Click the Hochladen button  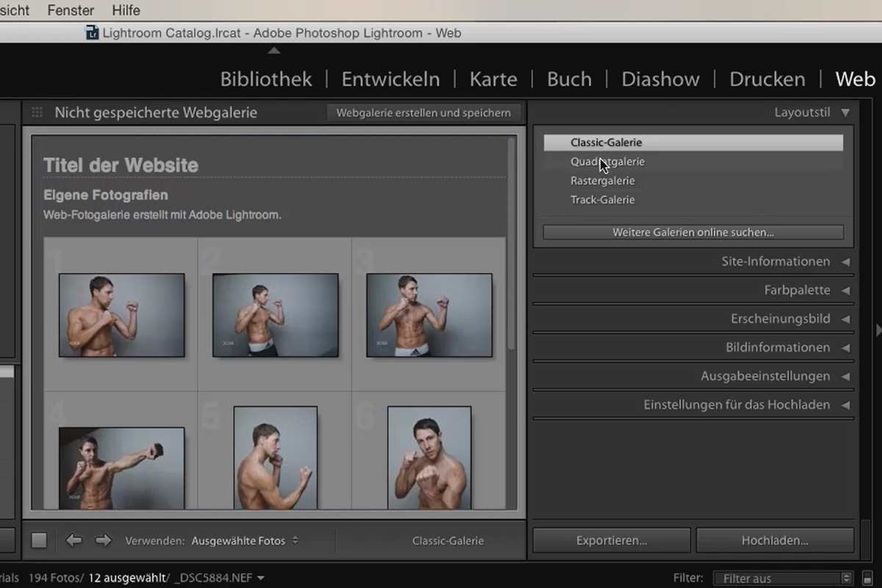(x=775, y=540)
